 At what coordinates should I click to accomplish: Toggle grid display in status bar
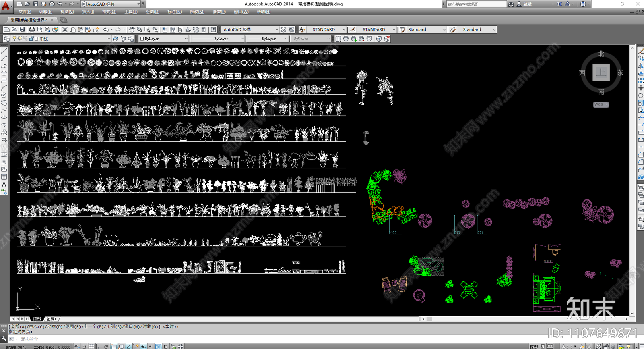tap(92, 346)
